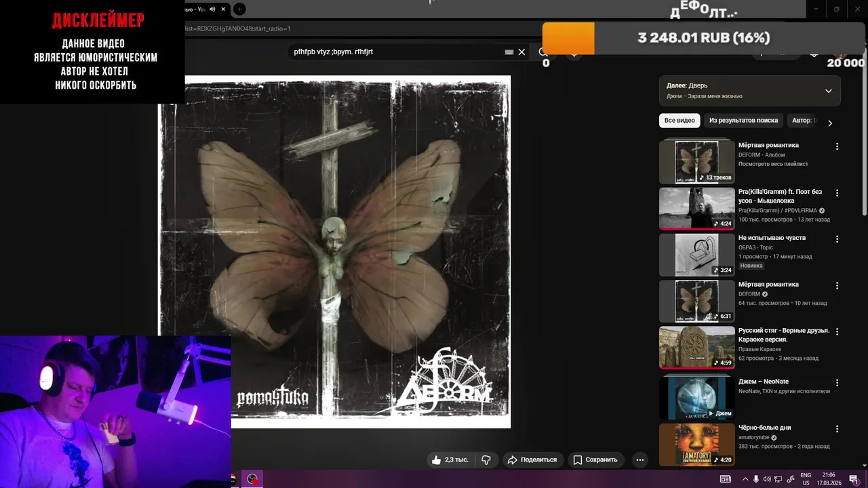The image size is (868, 488).
Task: Open the three-dot more actions menu under video
Action: pos(639,460)
